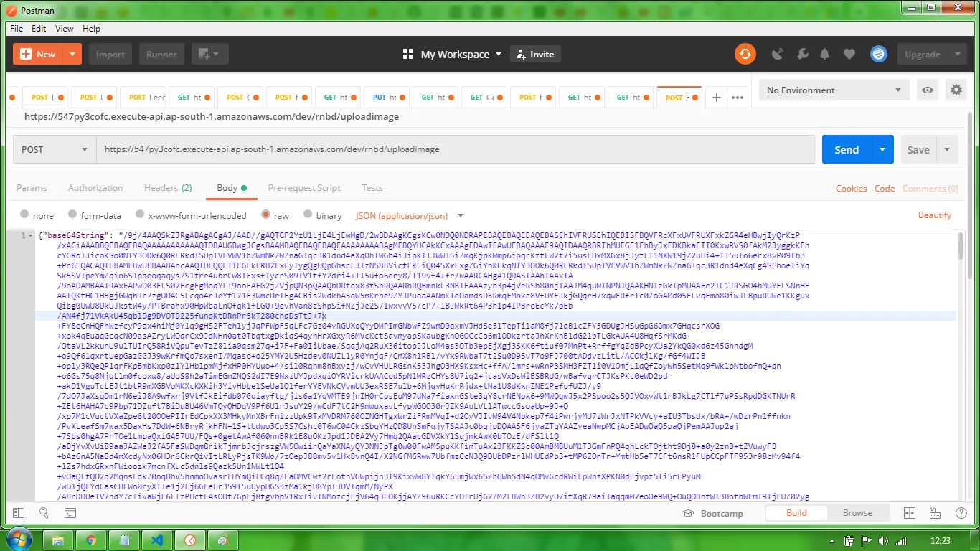
Task: Open the help question mark icon
Action: pos(960,513)
